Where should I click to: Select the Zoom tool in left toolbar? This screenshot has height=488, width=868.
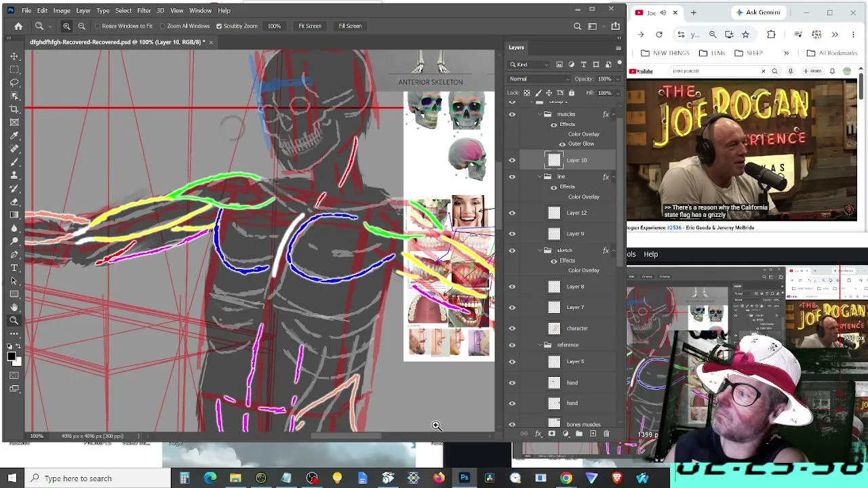14,321
